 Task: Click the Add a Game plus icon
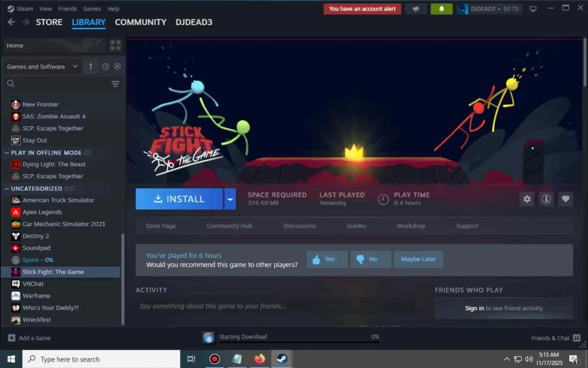click(12, 338)
